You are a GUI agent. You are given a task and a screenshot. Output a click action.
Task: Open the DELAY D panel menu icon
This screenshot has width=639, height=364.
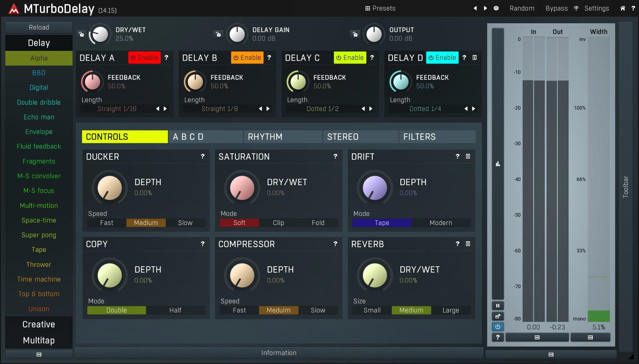tap(475, 58)
